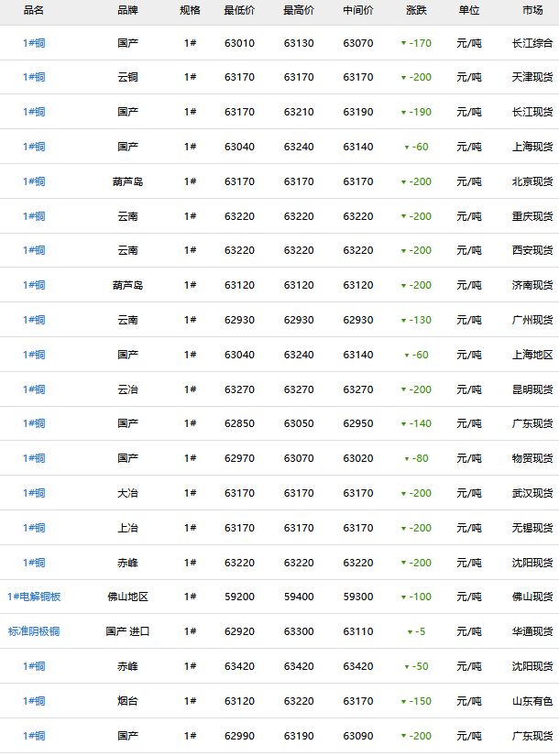The height and width of the screenshot is (756, 559).
Task: Click the 59300 middle price value
Action: 358,597
